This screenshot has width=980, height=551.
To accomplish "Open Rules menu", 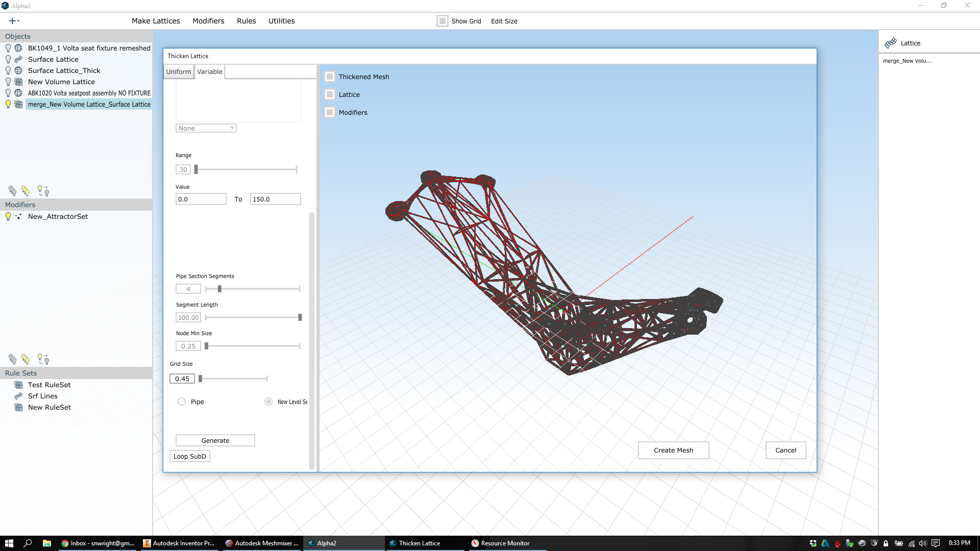I will [x=247, y=21].
